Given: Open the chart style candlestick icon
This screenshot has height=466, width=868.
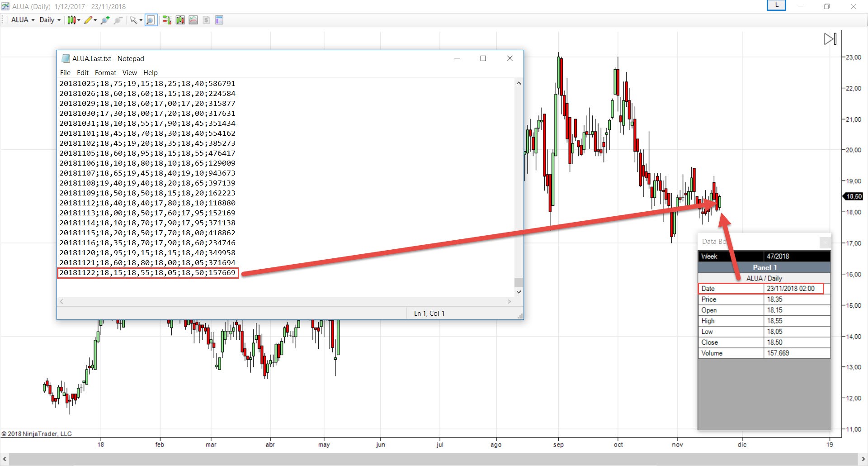Looking at the screenshot, I should 71,20.
